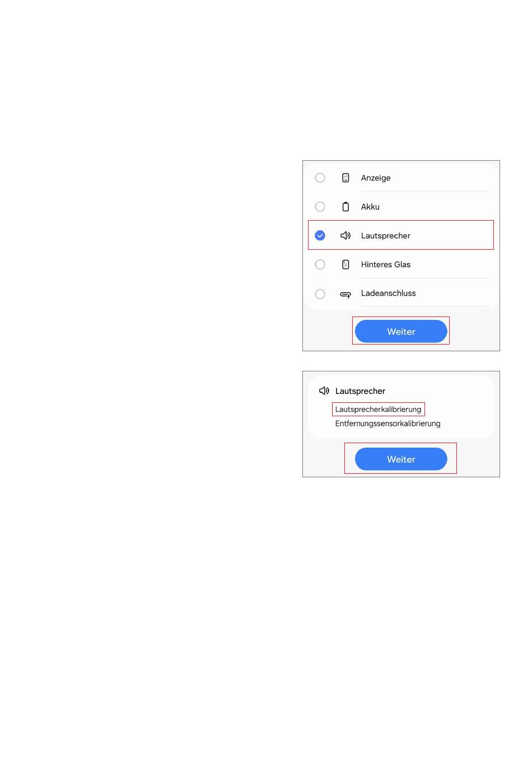Open Entfernungssensorkalibrierung entry

click(388, 424)
